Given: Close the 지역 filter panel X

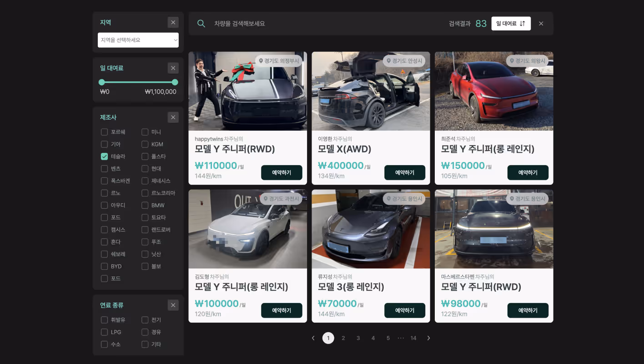Looking at the screenshot, I should coord(173,22).
